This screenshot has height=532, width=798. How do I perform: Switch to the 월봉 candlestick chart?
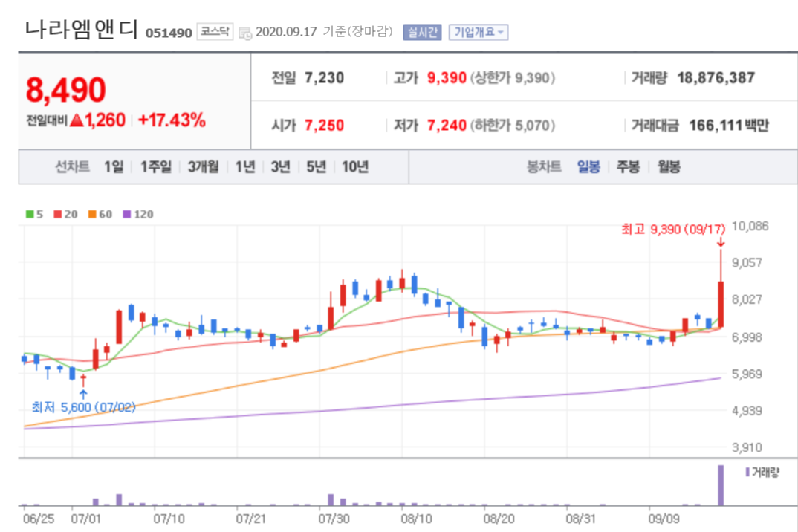point(669,166)
